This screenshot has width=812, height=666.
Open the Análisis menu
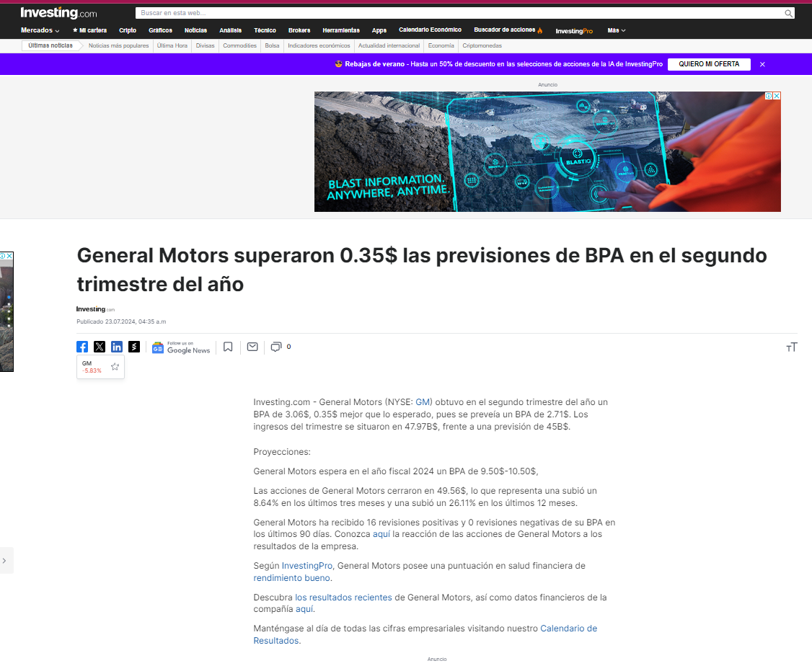pos(231,30)
